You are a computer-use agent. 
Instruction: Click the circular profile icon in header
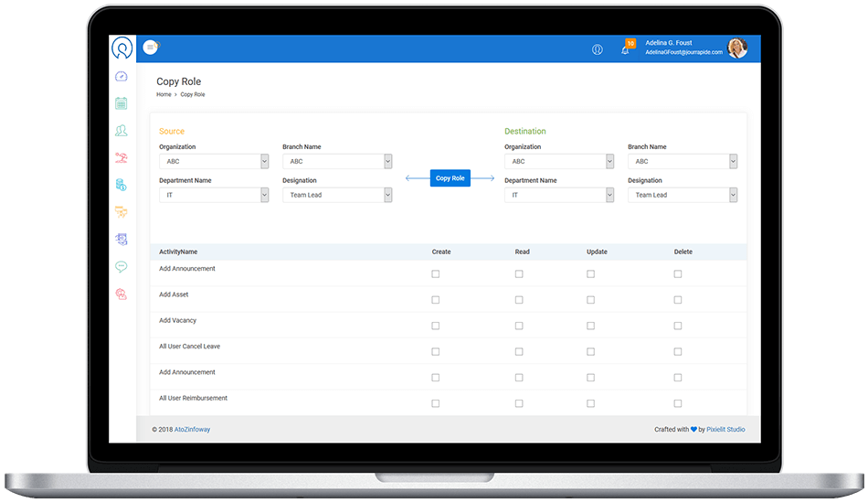tap(598, 49)
